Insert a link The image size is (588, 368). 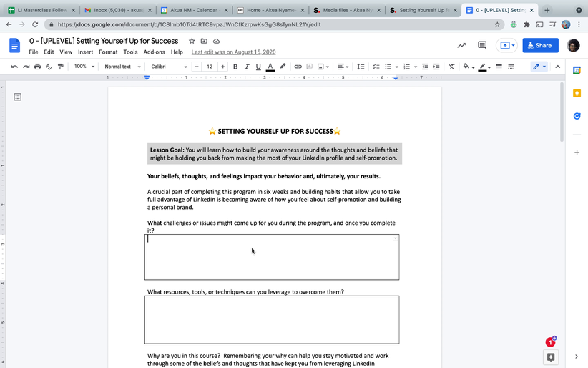(x=298, y=67)
